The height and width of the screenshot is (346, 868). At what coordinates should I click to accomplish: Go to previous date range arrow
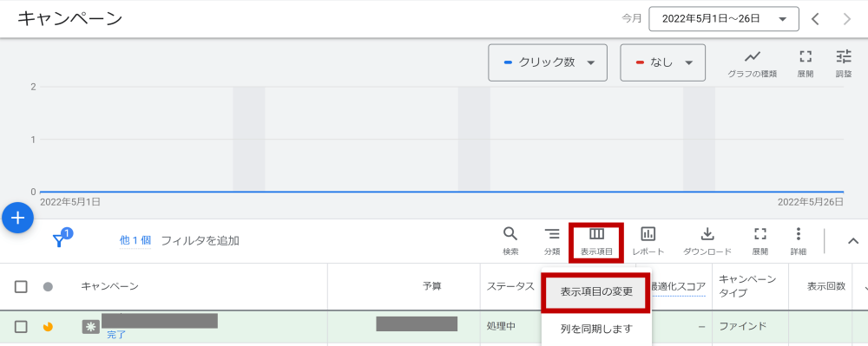pos(815,19)
